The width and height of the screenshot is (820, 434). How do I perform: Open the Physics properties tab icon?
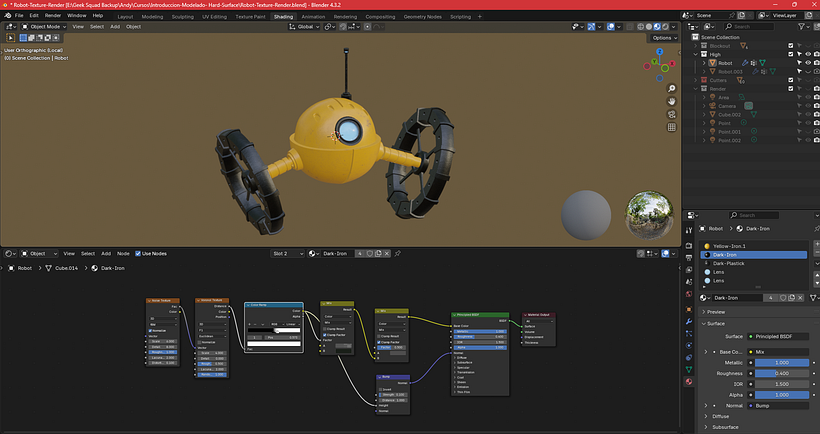click(x=689, y=346)
